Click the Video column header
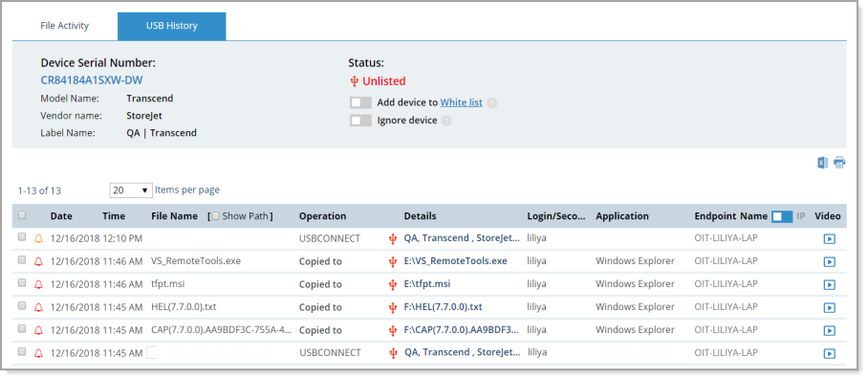This screenshot has width=868, height=380. [828, 216]
